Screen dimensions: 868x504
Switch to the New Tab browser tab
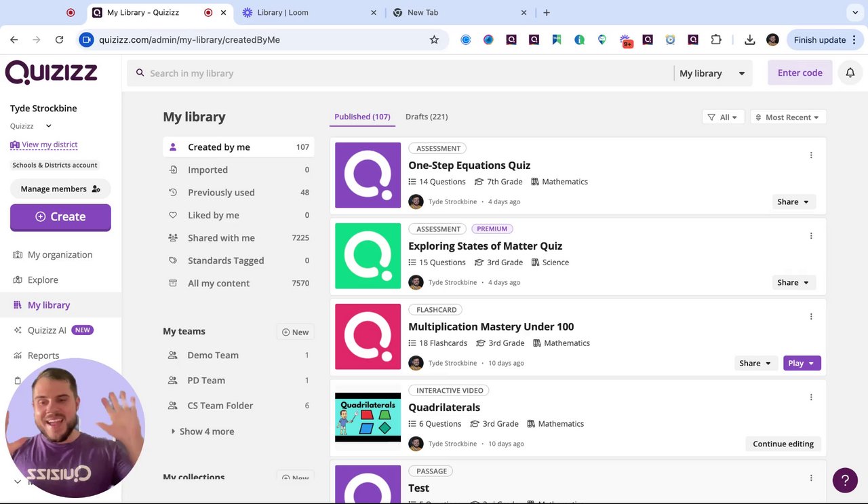(x=460, y=13)
